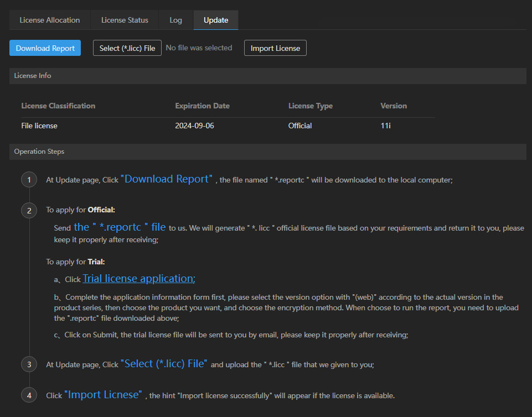Click the step 2 circle icon

point(29,210)
